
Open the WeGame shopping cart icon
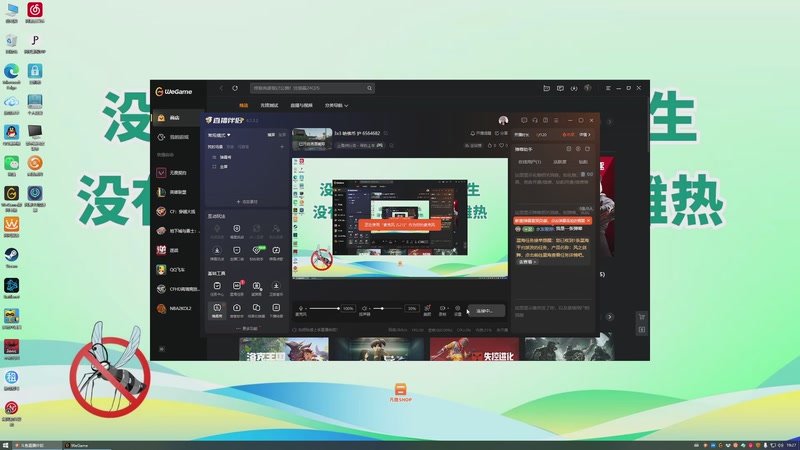coord(642,317)
